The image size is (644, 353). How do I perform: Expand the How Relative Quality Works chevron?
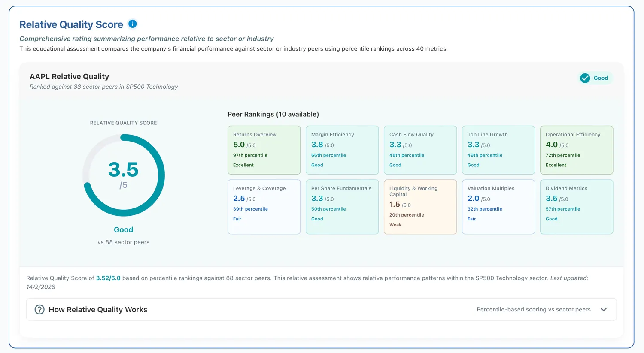[x=604, y=309]
